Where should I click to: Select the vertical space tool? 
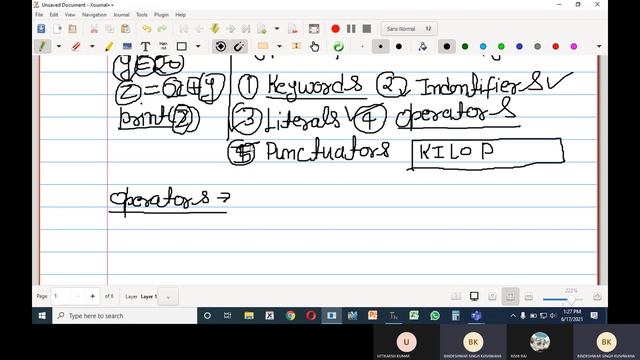pos(296,47)
